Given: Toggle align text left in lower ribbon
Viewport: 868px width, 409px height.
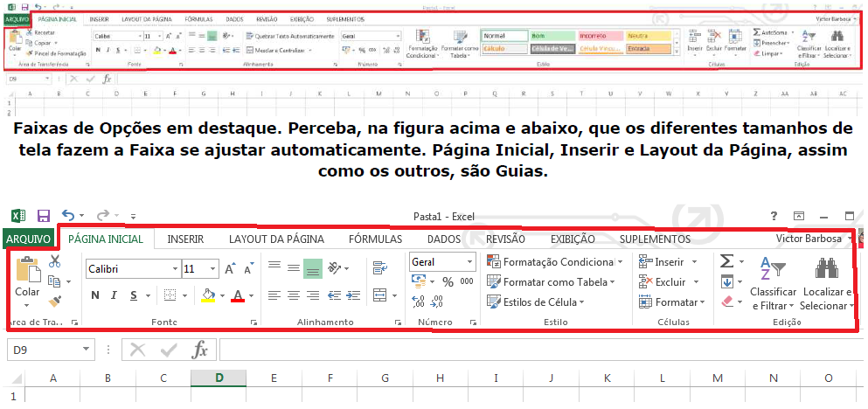Looking at the screenshot, I should 274,295.
